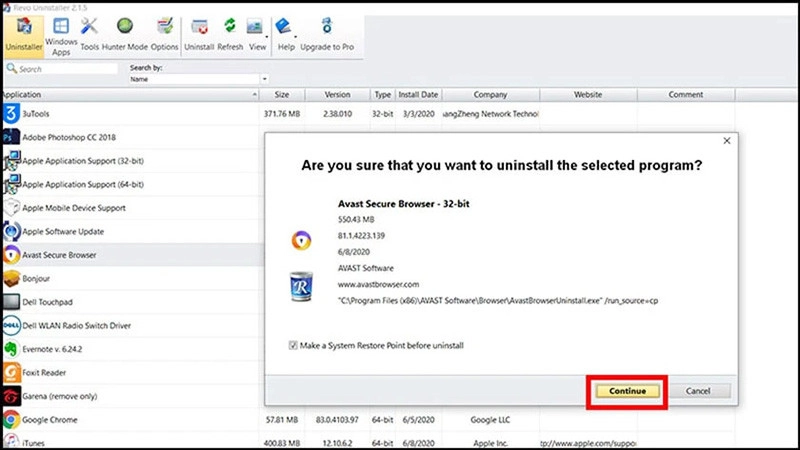Select the Bonjour row text
This screenshot has width=800, height=450.
click(x=36, y=279)
